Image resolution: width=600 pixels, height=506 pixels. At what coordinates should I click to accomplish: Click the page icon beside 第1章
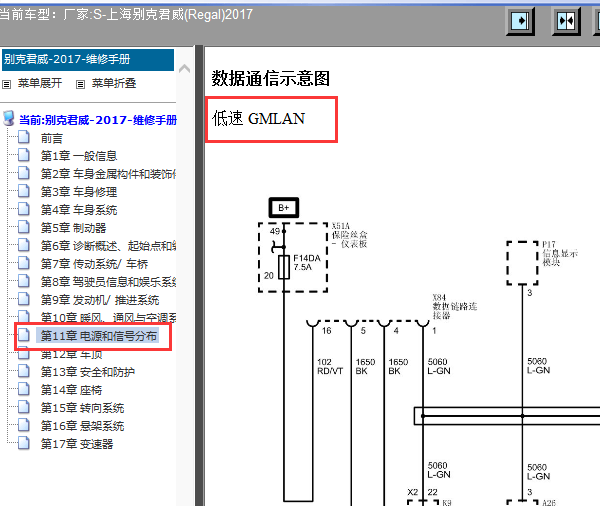point(24,155)
